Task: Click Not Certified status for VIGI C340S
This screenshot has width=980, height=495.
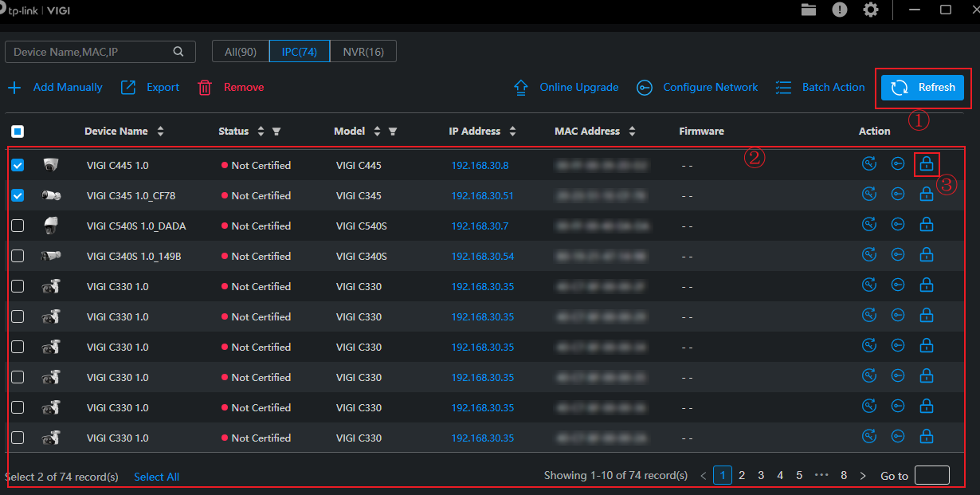Action: coord(256,257)
